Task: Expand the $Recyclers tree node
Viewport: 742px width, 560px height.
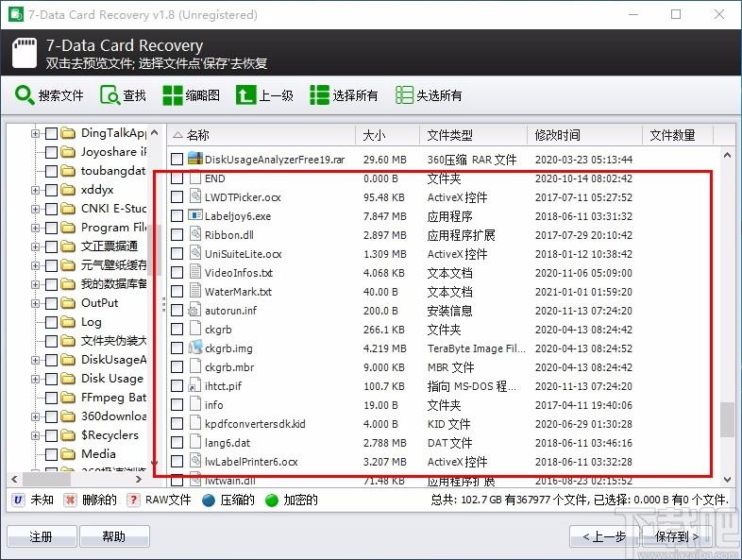Action: 35,435
